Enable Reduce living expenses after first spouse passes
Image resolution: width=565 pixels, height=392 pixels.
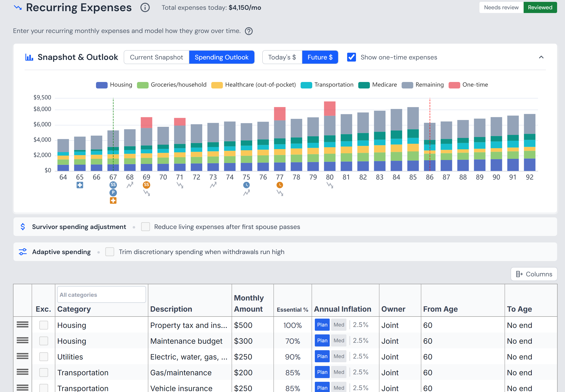[146, 227]
